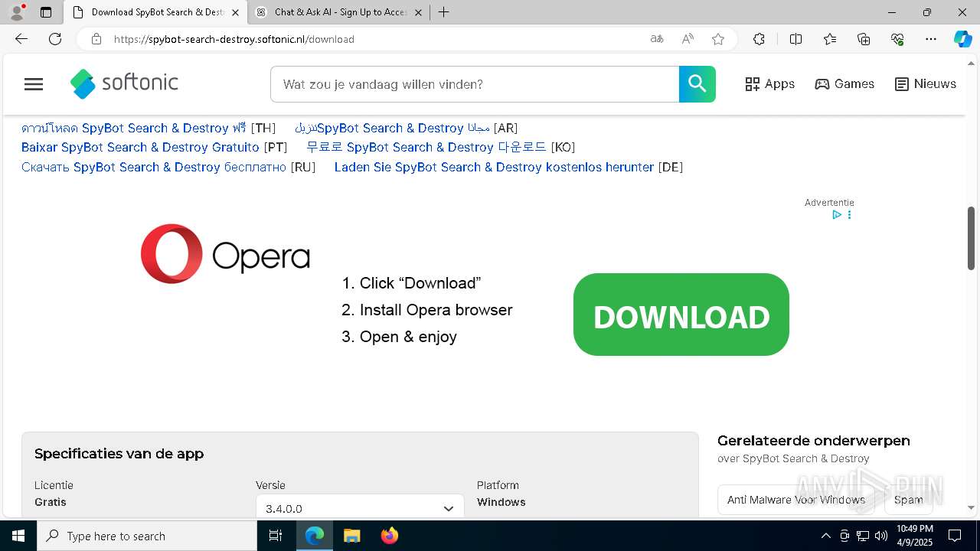Open the Nieuws menu item
This screenshot has height=551, width=980.
click(926, 84)
